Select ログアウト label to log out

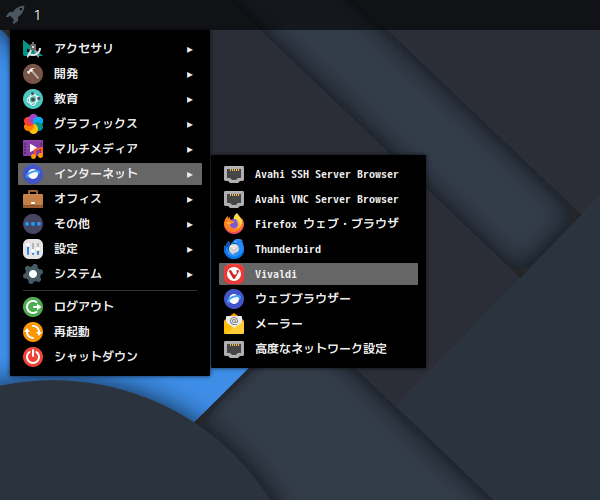tap(84, 306)
